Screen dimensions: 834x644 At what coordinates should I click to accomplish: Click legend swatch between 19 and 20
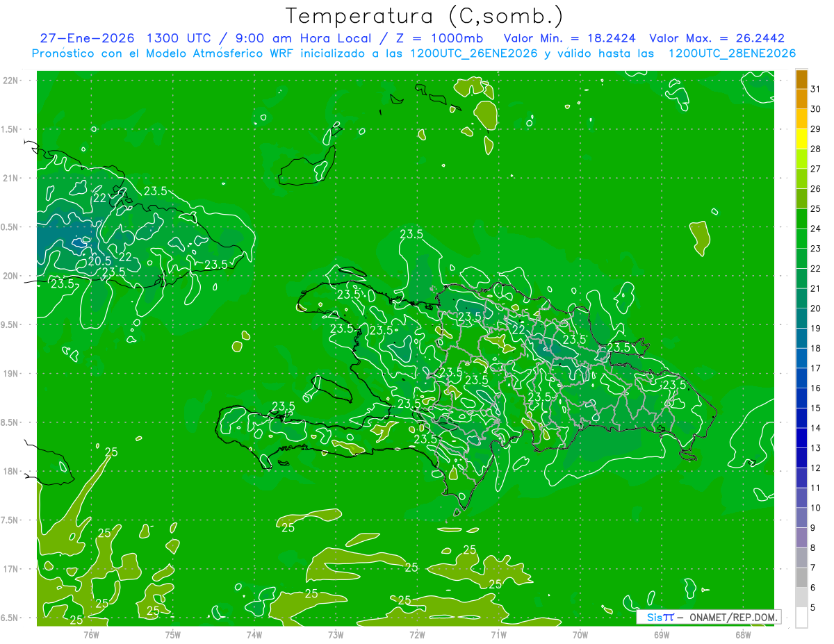[801, 318]
